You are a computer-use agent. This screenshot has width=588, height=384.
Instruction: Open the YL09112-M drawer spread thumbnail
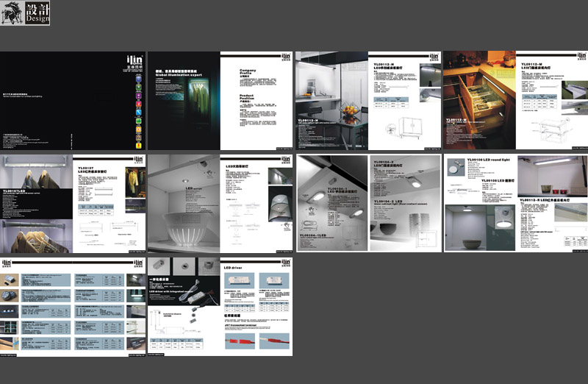(x=516, y=101)
